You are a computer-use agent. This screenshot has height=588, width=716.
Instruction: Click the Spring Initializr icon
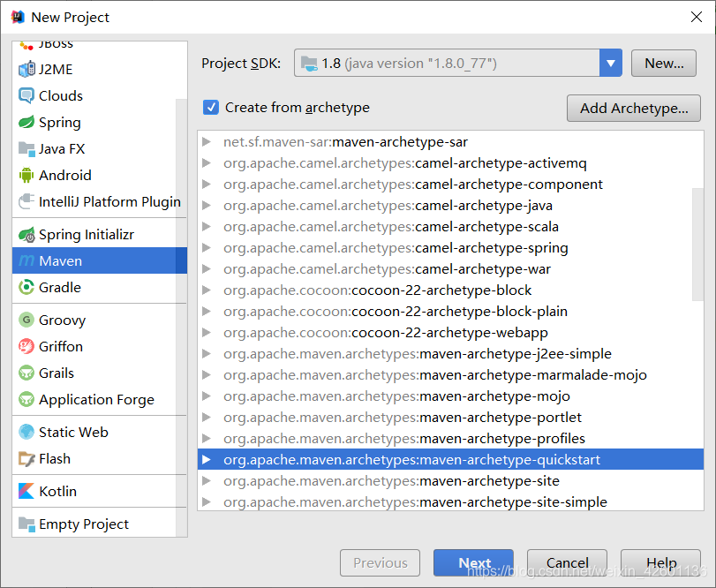point(26,235)
